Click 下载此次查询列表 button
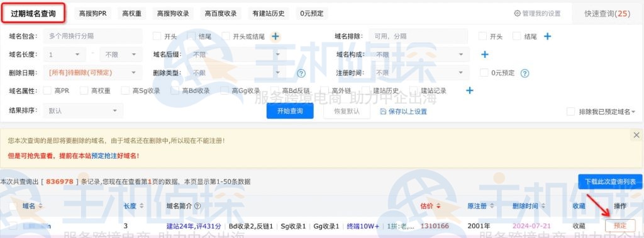 pyautogui.click(x=610, y=181)
